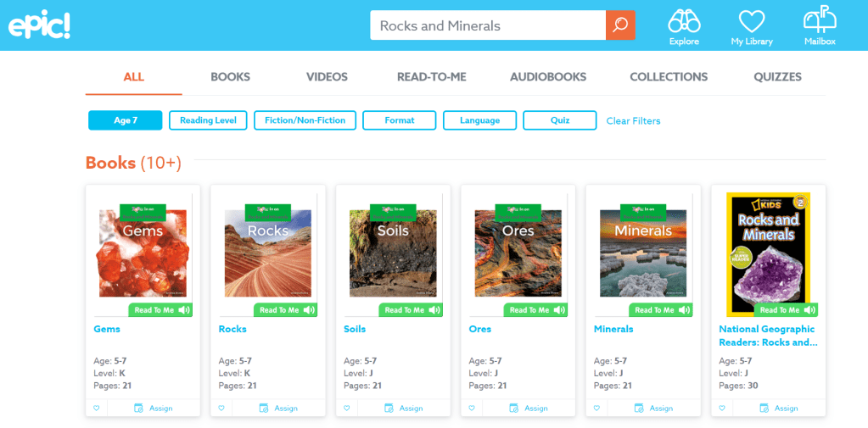The width and height of the screenshot is (868, 428).
Task: Open the Age 7 filter
Action: tap(125, 120)
